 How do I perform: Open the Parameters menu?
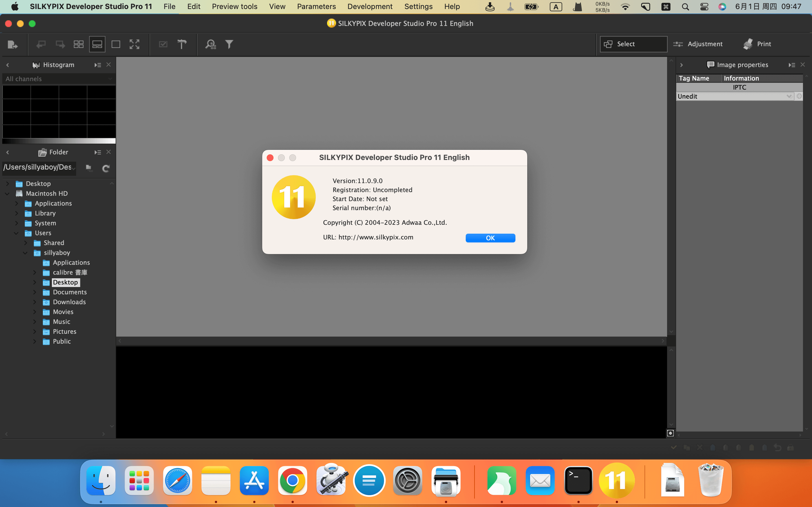point(316,6)
